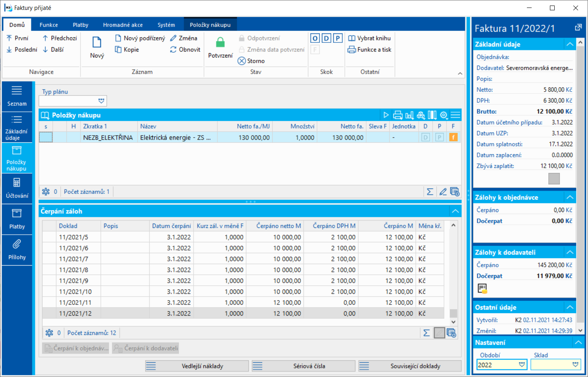This screenshot has height=377, width=588.
Task: Select row 11/2021/8 in Čerpání záloh
Action: tap(74, 270)
